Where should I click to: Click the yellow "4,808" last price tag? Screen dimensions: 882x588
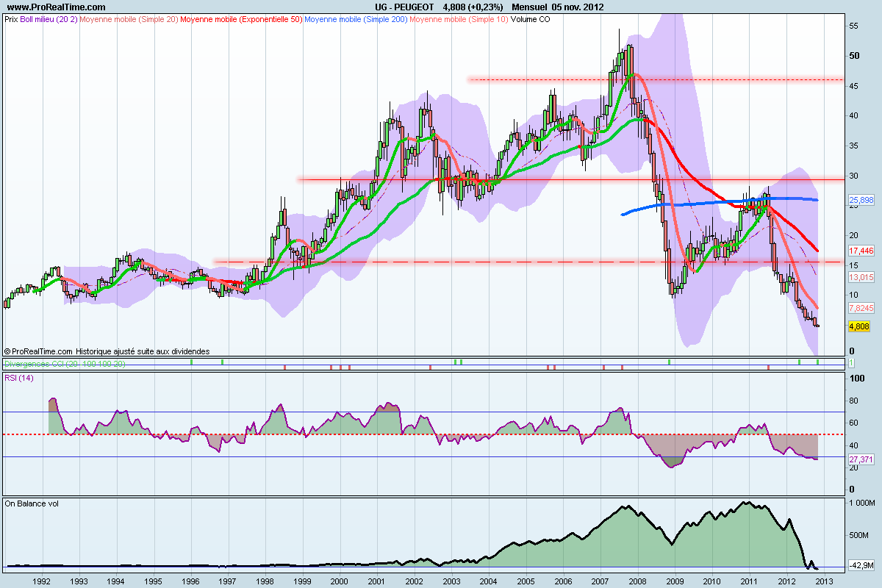[858, 326]
